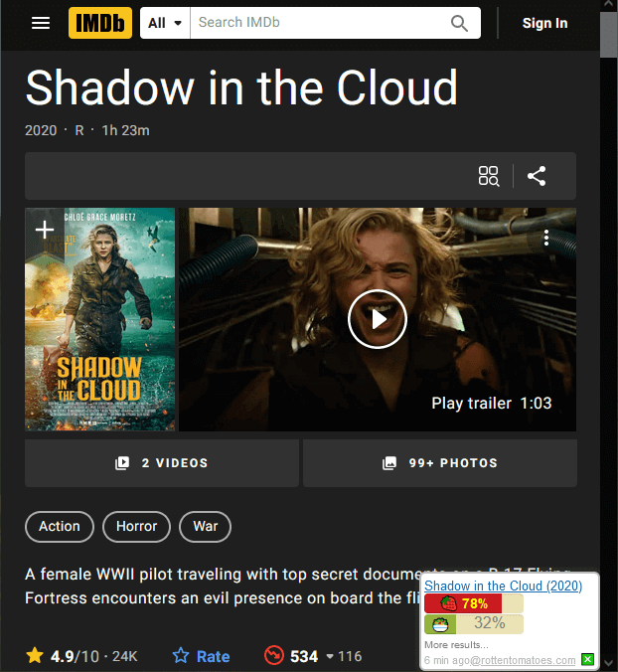Click the 1h 23m runtime text
Viewport: 618px width, 672px height.
coord(125,130)
